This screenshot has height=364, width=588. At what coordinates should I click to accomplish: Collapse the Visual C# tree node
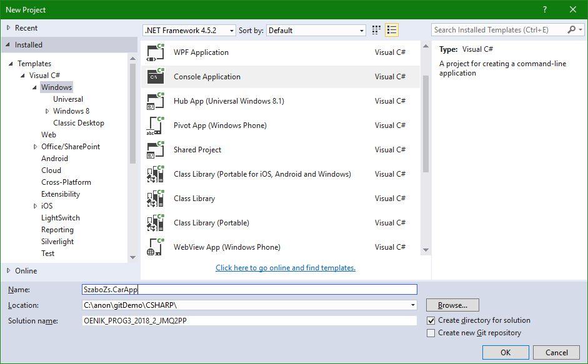pyautogui.click(x=23, y=76)
